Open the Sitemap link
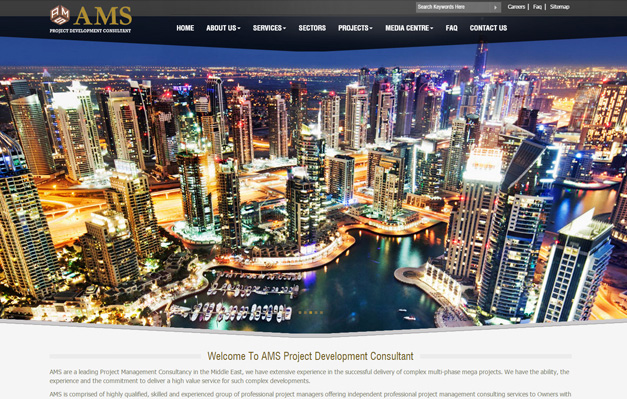The width and height of the screenshot is (627, 399). point(559,7)
